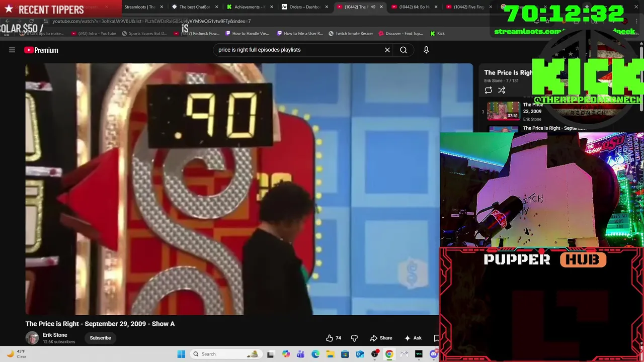
Task: Dislike the video with thumbs down
Action: (354, 338)
